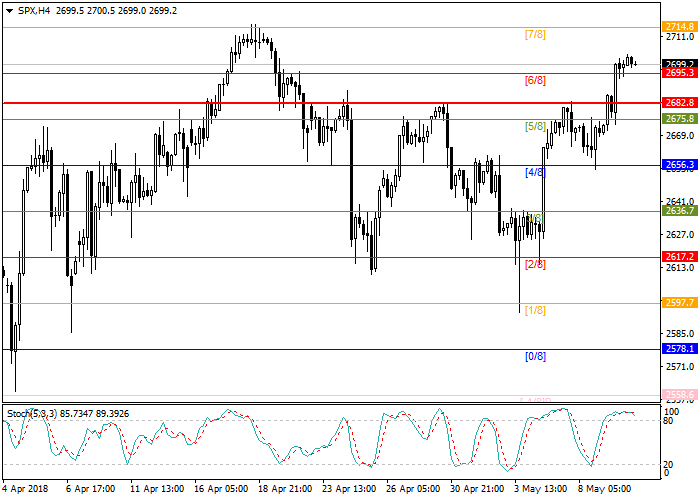
Task: Click the Stoch(5,3,3) indicator label
Action: click(x=30, y=412)
